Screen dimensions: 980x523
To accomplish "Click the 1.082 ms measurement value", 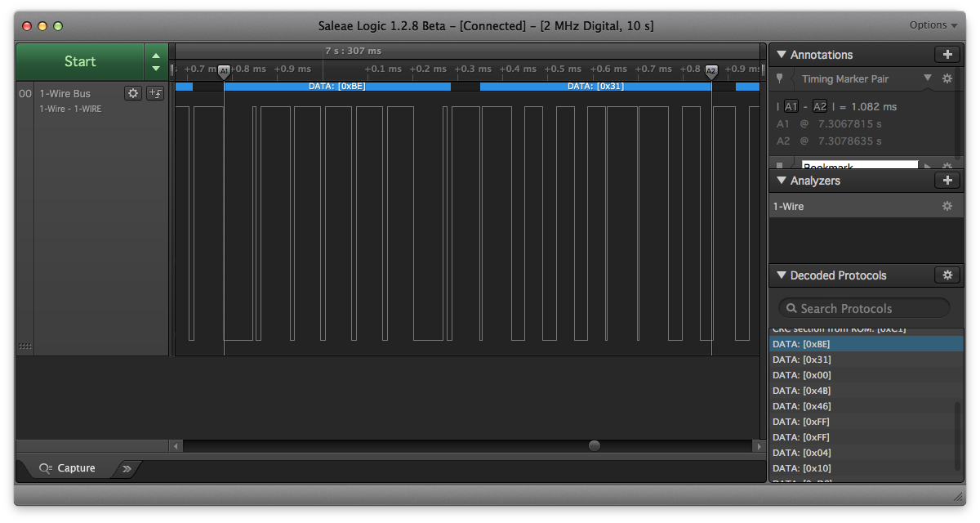I will coord(874,106).
